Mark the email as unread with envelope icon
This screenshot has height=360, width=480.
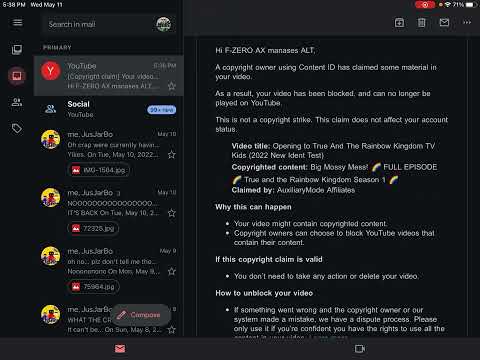(x=444, y=23)
